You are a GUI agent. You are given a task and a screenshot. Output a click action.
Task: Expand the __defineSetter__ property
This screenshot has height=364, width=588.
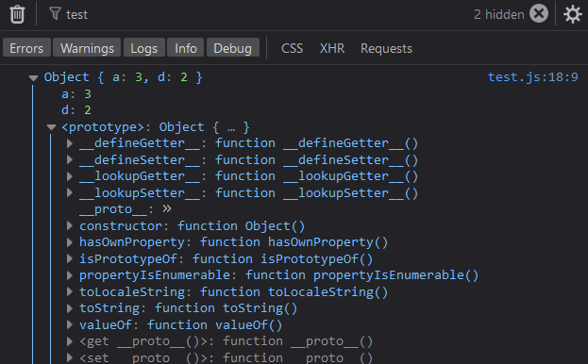(70, 160)
